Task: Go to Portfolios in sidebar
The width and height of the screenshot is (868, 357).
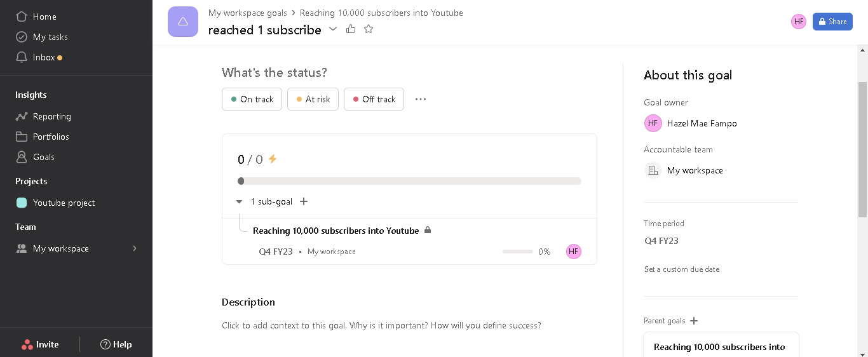Action: (51, 137)
